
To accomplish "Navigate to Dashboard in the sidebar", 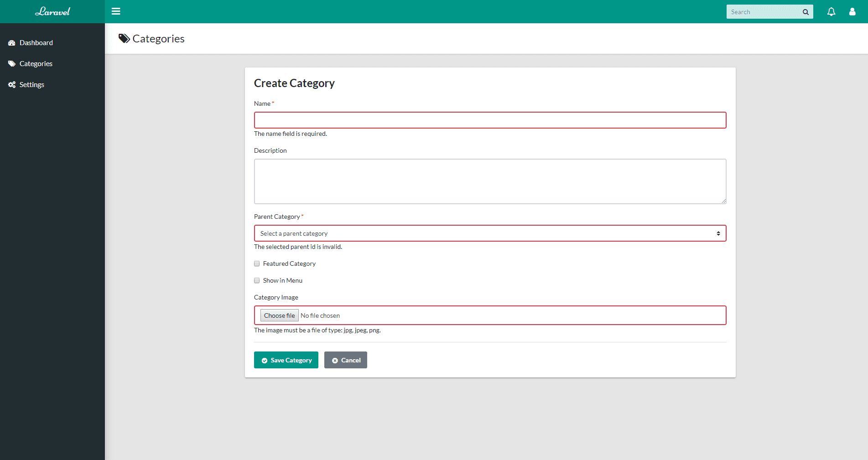I will coord(36,42).
